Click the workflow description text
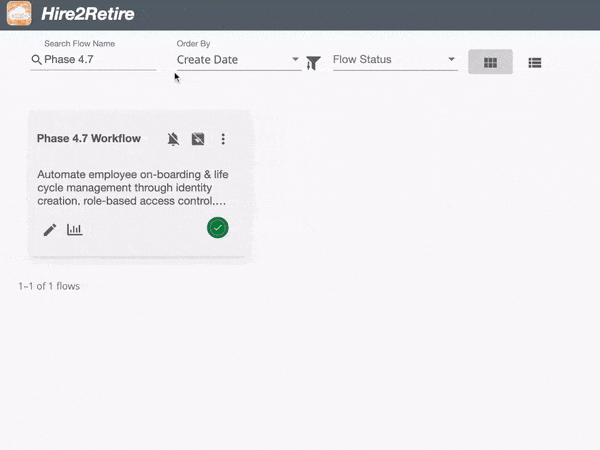The image size is (600, 450). [133, 188]
